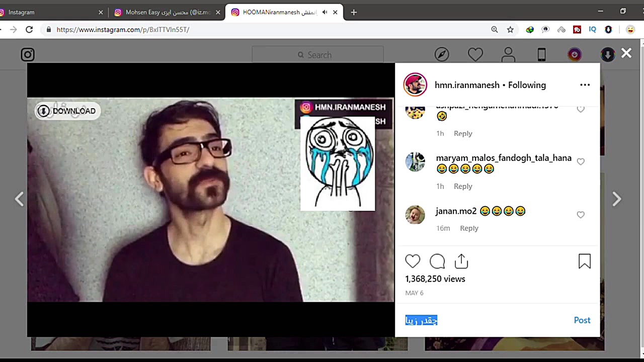
Task: Reload the current page
Action: click(29, 30)
